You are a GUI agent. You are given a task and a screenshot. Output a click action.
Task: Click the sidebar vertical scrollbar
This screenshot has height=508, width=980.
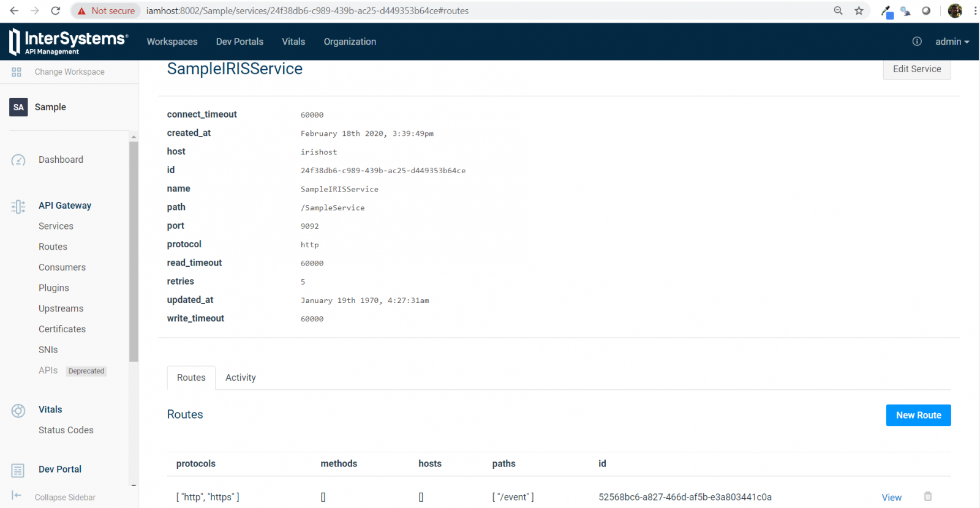coord(134,251)
